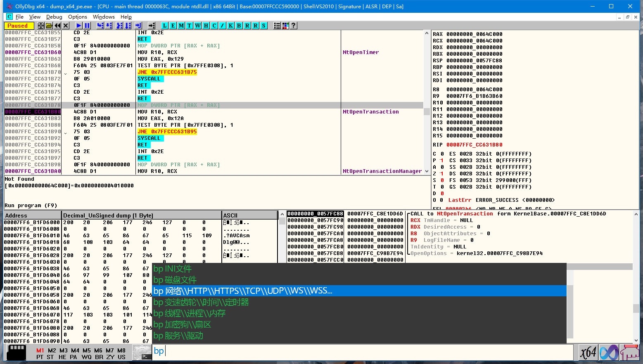Choose 'bp INI文件' from autocomplete list

point(173,269)
